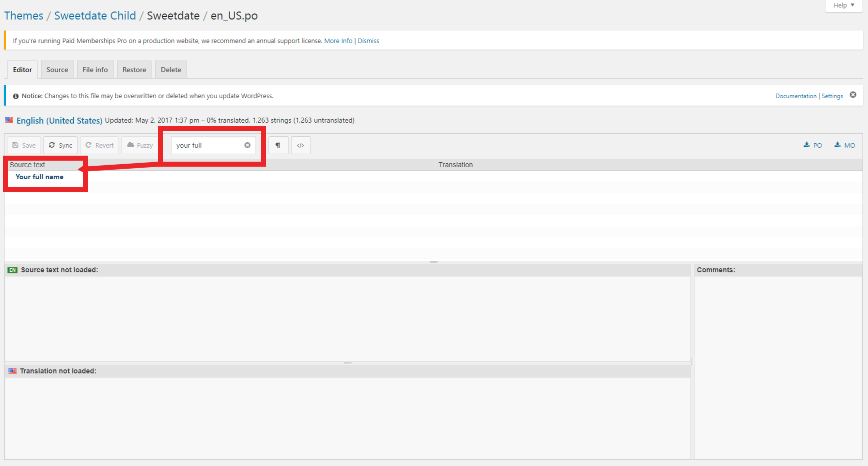Switch to the Source tab
Screen dimensions: 868x466
(x=57, y=70)
